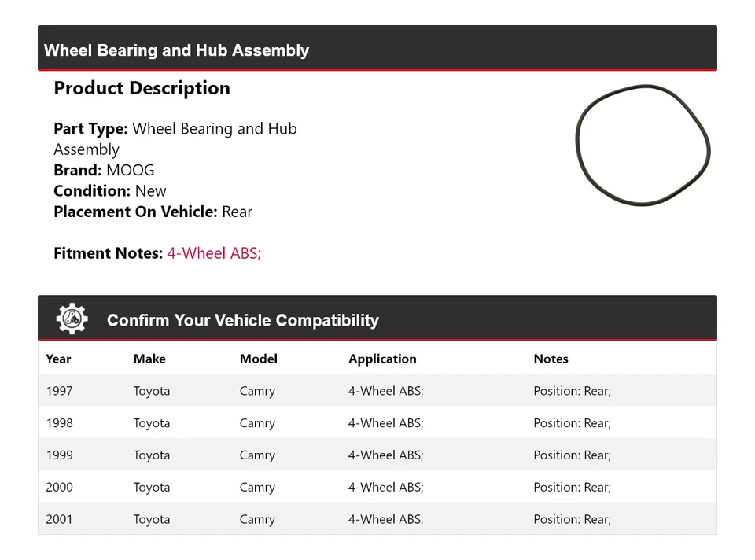Select the 1998 year cell

[59, 423]
